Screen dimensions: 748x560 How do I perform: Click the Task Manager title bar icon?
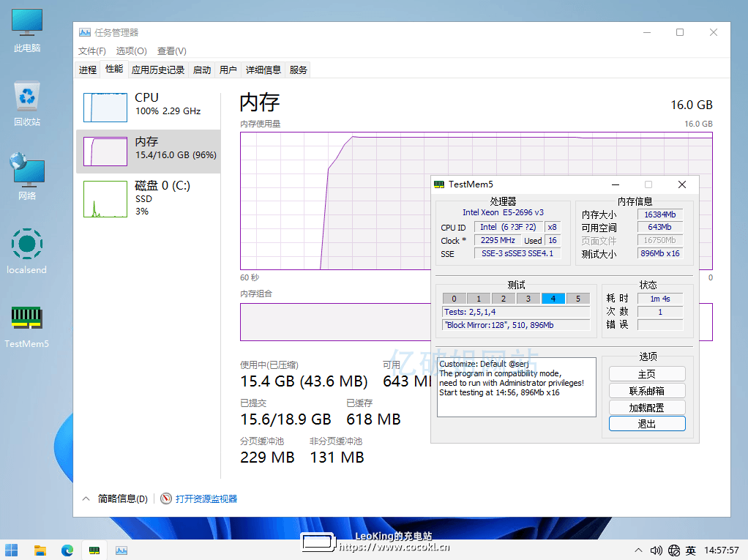[x=85, y=32]
